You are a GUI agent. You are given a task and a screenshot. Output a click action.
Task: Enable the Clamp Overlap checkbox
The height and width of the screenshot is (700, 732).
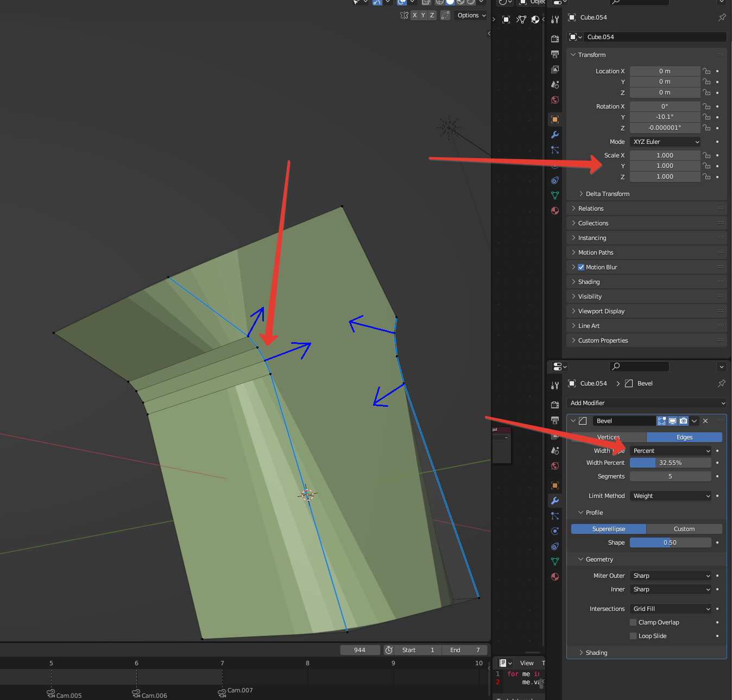[x=633, y=622]
